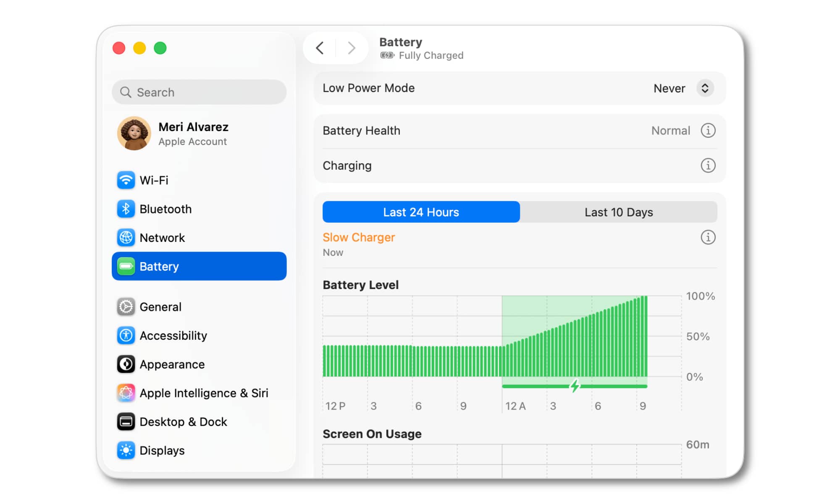This screenshot has height=504, width=840.
Task: Click the Desktop & Dock icon
Action: 126,422
